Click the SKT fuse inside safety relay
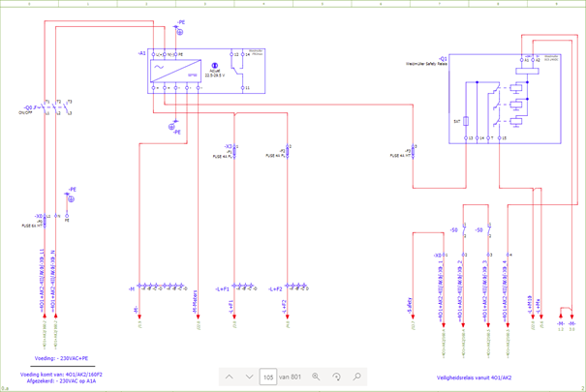This screenshot has height=392, width=586. (x=469, y=121)
